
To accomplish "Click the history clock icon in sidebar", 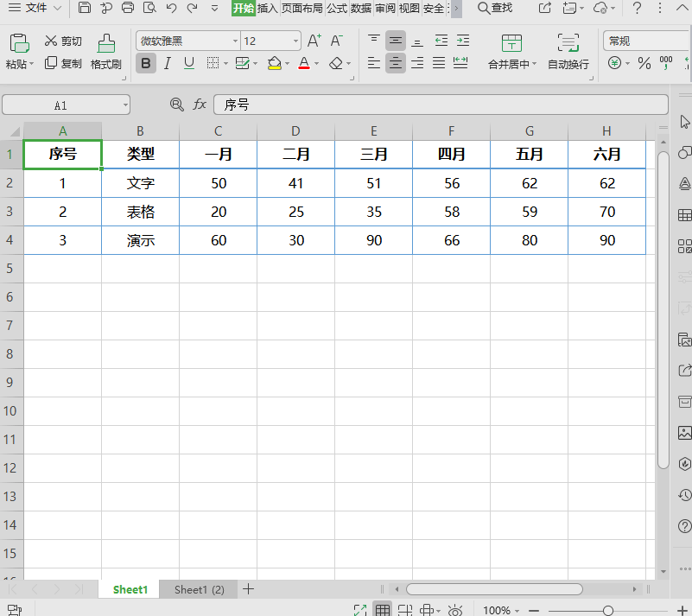I will click(x=684, y=495).
